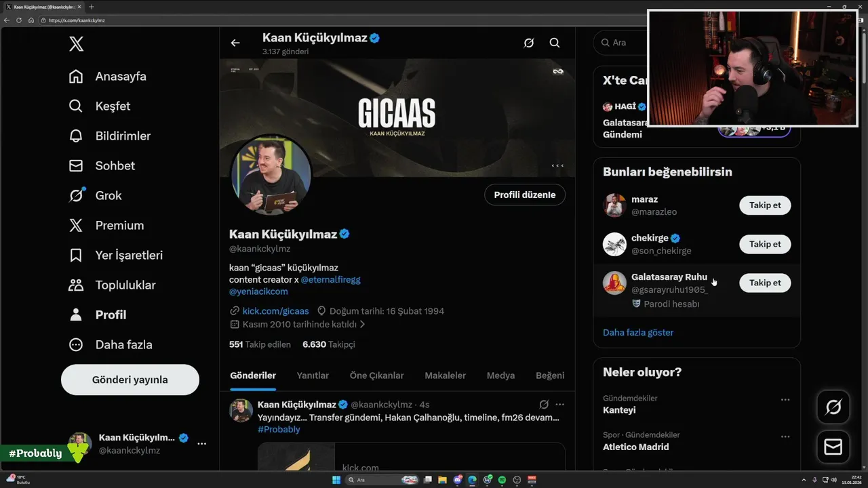Click the Grok icon on the latest post

(x=544, y=405)
